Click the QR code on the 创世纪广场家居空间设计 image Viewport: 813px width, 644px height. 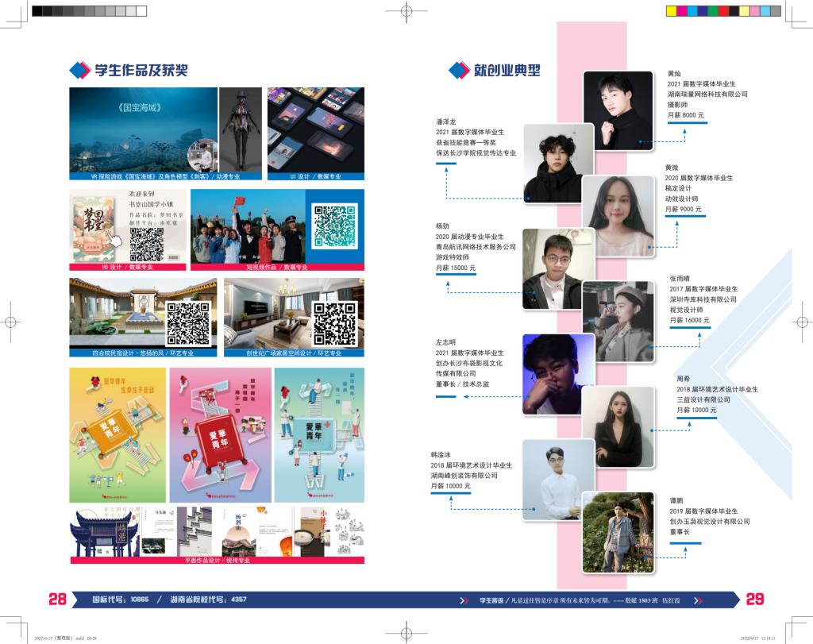point(334,323)
